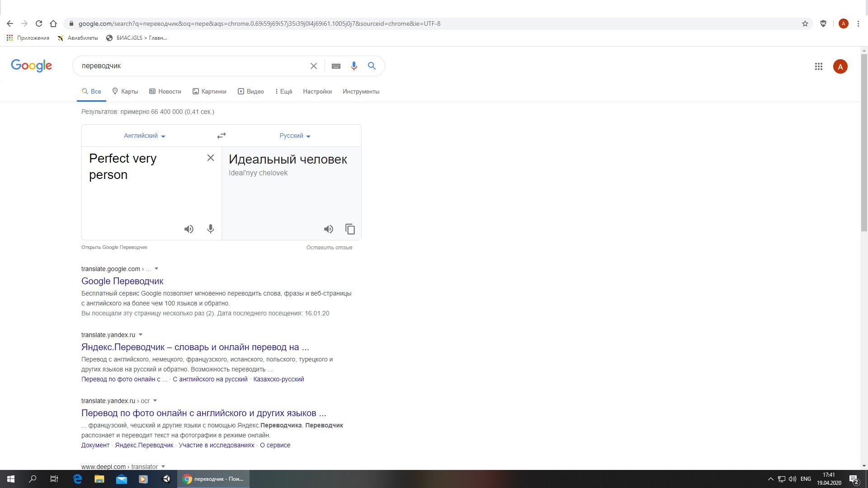Click the Google logo

[31, 66]
